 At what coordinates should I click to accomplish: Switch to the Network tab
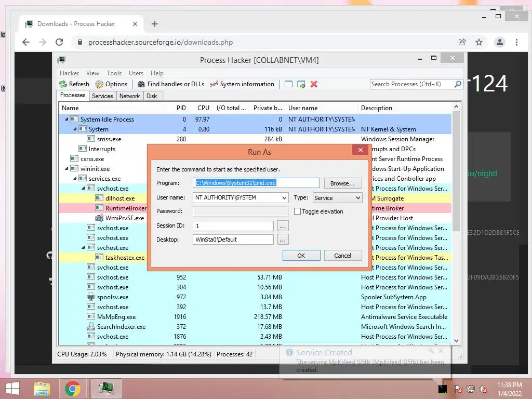point(129,96)
